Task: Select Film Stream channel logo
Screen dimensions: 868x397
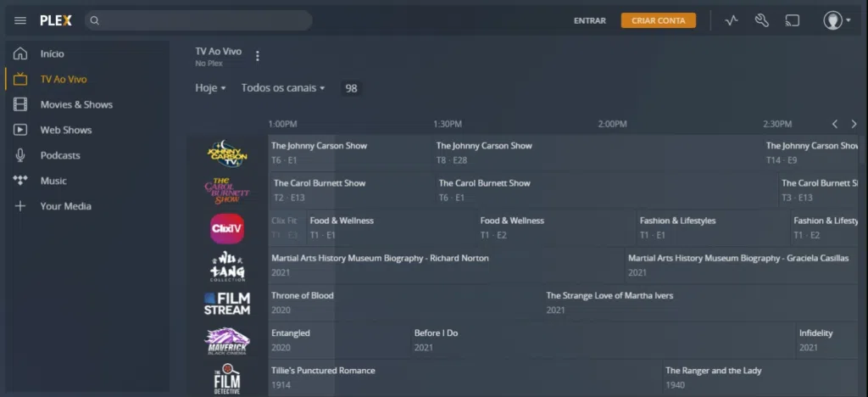Action: tap(227, 304)
